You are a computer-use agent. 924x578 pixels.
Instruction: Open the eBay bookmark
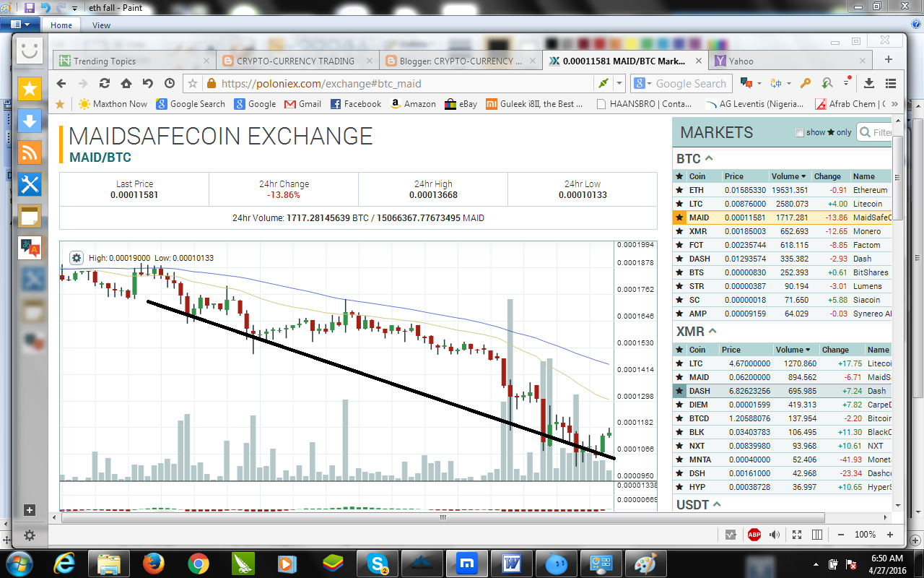[x=461, y=104]
